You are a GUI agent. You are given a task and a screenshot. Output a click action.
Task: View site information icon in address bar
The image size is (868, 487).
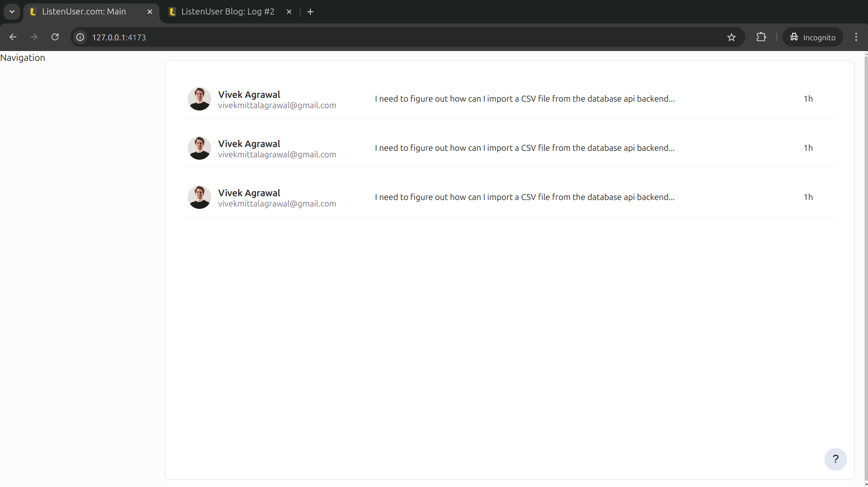[81, 37]
